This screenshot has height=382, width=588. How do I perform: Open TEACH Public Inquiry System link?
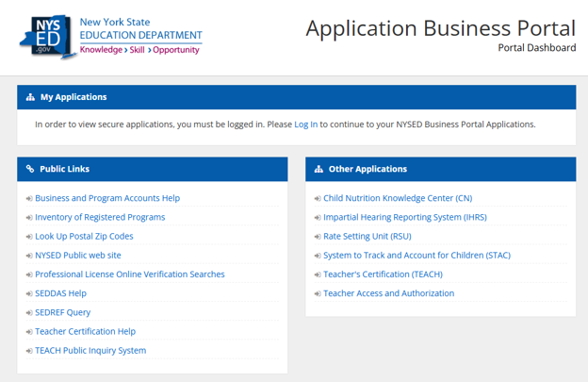(x=90, y=351)
